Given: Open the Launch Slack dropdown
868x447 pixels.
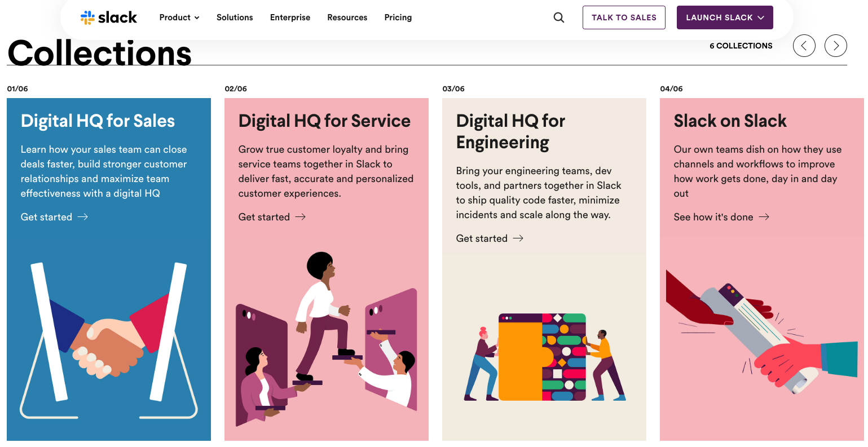Looking at the screenshot, I should (x=725, y=17).
